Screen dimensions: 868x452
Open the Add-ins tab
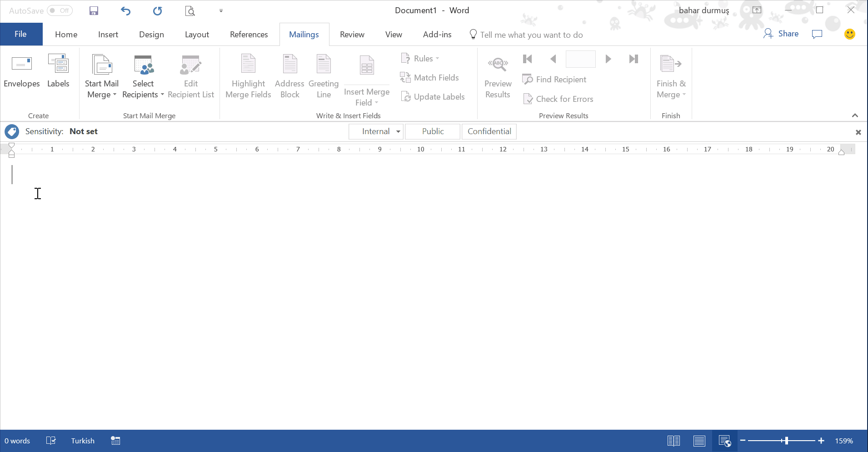click(x=437, y=35)
